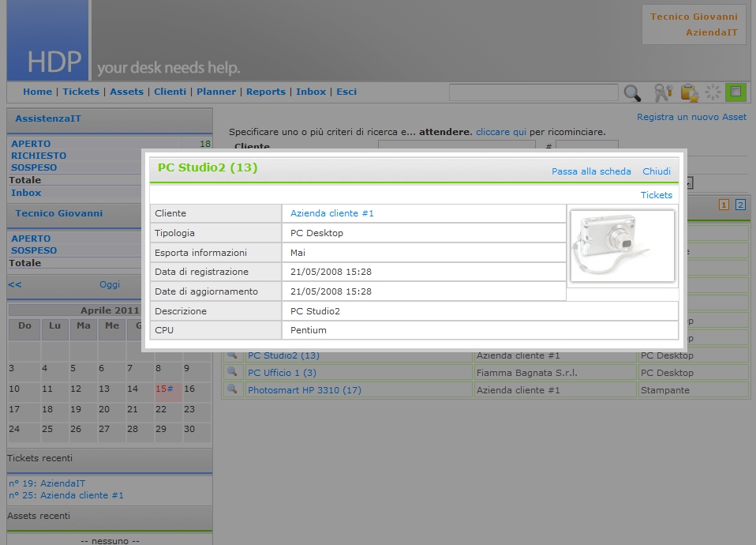
Task: Open the Reports menu item
Action: coord(266,92)
